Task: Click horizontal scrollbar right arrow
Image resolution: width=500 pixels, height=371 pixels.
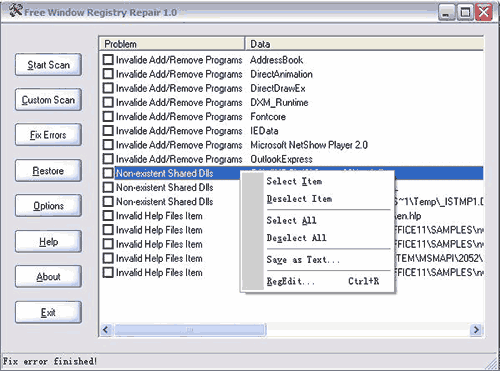Action: tap(476, 330)
